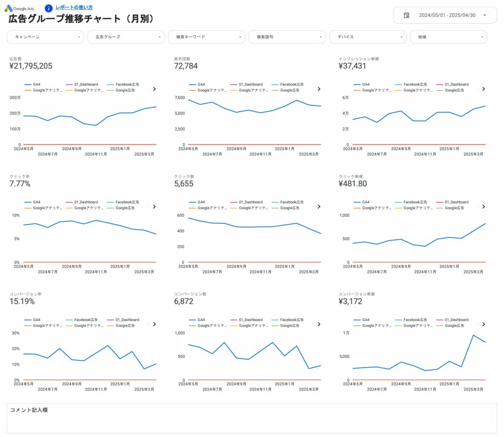The width and height of the screenshot is (504, 437).
Task: Click the calendar icon in date range picker
Action: (x=406, y=15)
